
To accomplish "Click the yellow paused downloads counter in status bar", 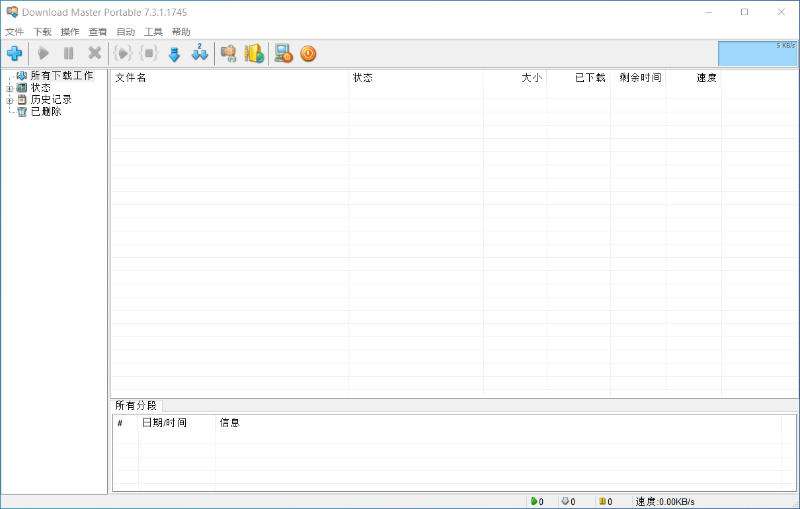I will (x=606, y=501).
